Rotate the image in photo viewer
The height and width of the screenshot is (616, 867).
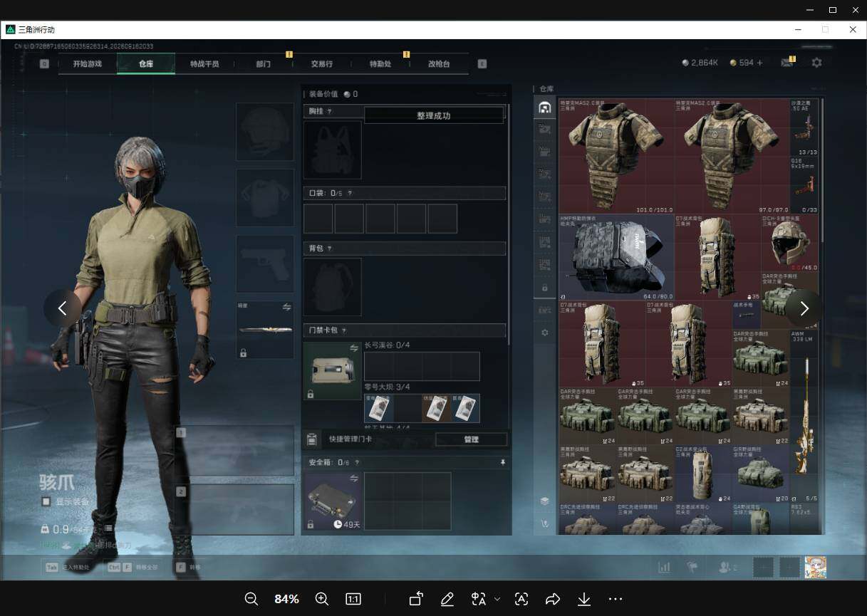416,599
